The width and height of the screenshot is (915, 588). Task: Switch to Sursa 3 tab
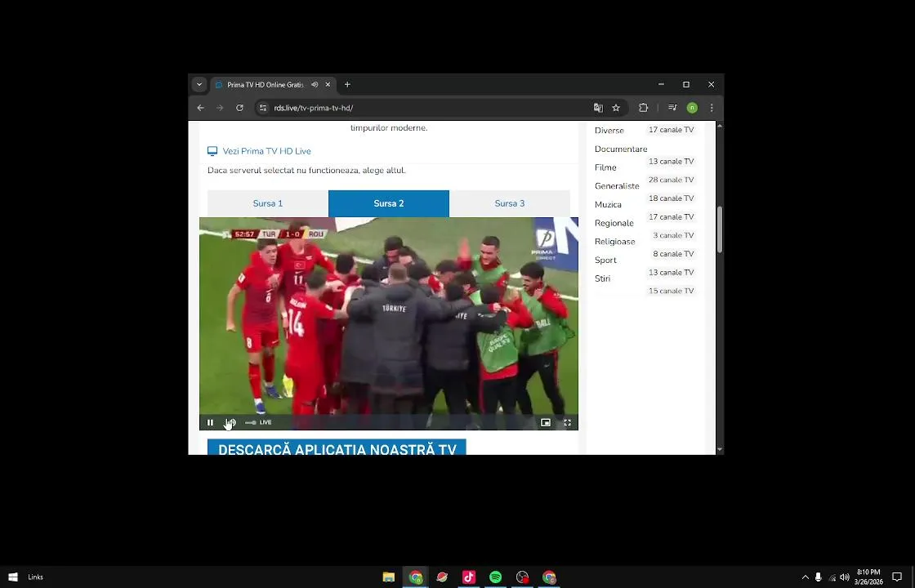point(510,203)
